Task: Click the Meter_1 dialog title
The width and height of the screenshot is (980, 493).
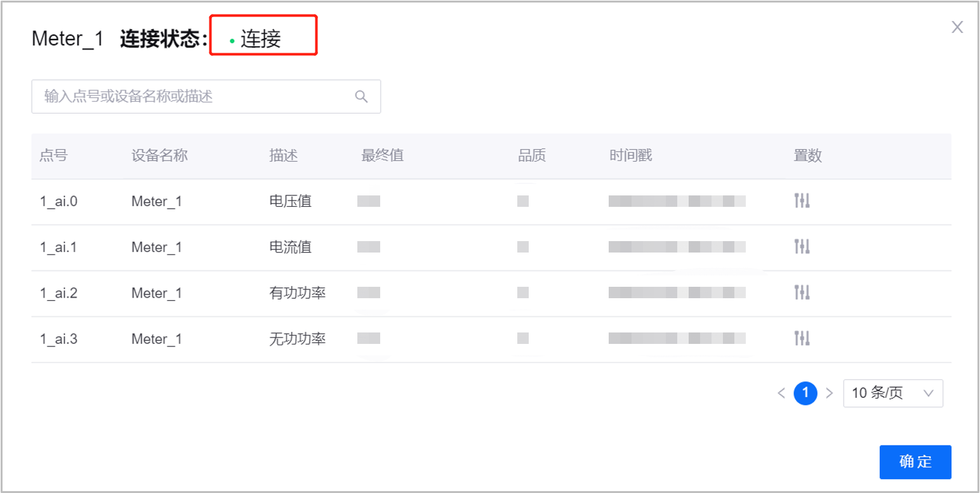Action: point(67,39)
